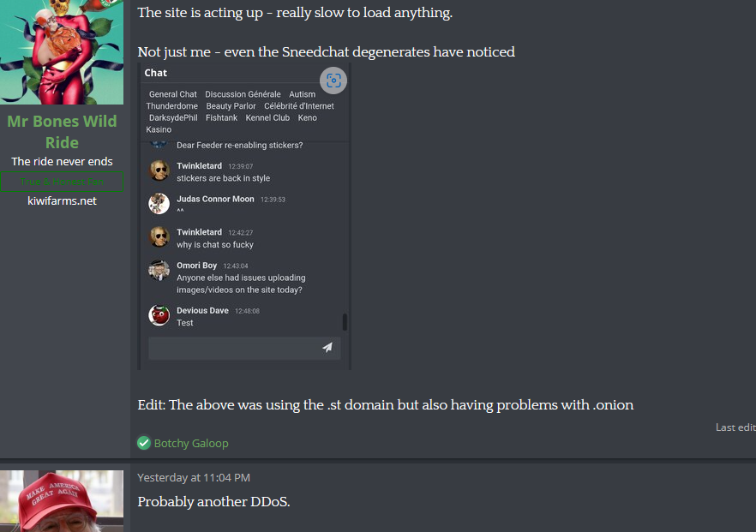
Task: Click the Yesterday at 11:04 PM timestamp
Action: 194,477
